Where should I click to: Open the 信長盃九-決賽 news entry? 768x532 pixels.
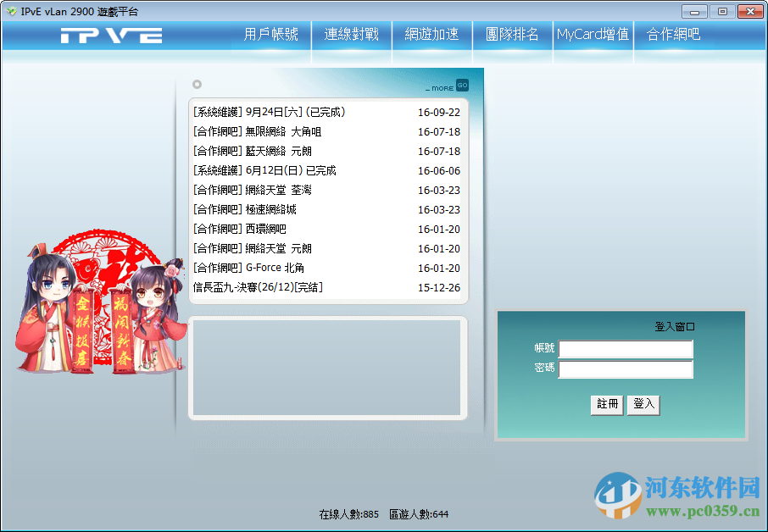260,288
